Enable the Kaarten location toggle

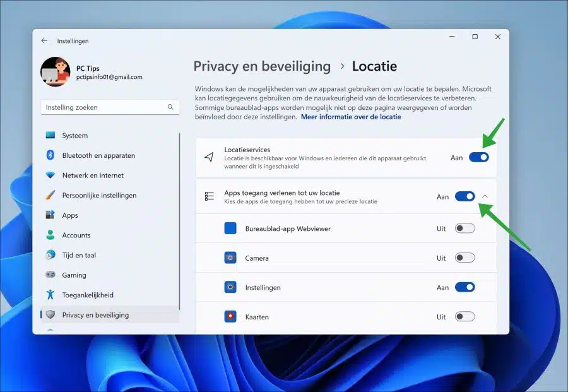[464, 316]
